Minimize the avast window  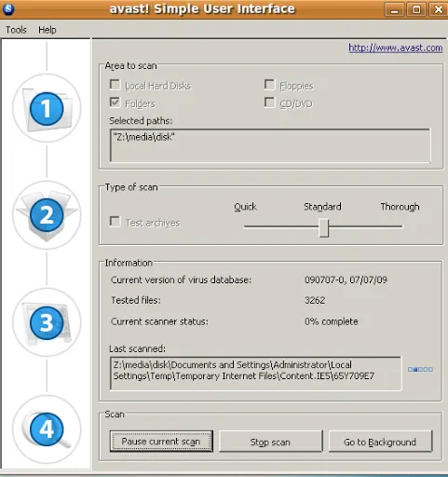pyautogui.click(x=394, y=9)
